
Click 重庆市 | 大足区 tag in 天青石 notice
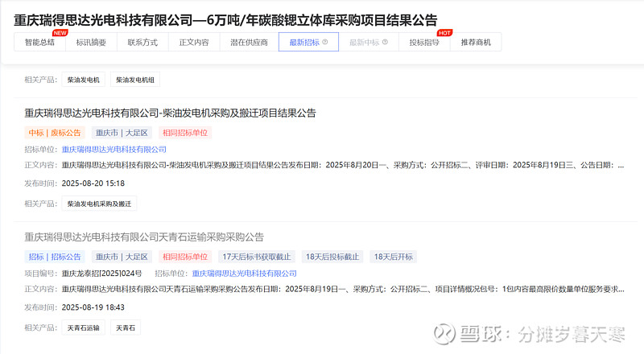pos(122,257)
